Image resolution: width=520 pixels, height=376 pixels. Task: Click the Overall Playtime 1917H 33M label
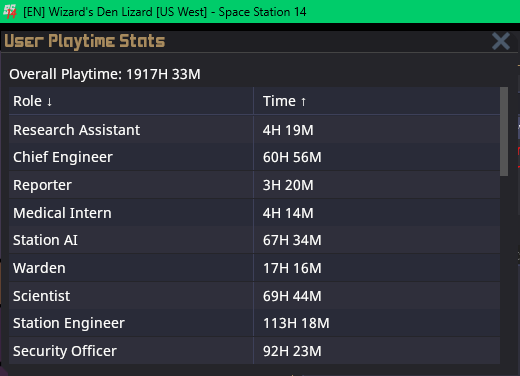(105, 74)
